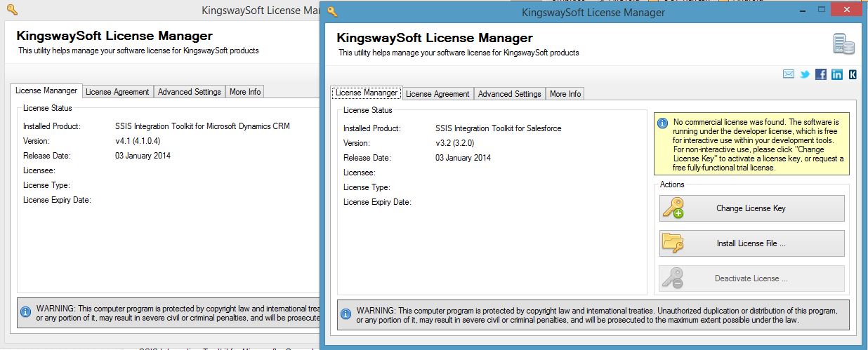Click the KingswaySoft K logo icon

853,74
